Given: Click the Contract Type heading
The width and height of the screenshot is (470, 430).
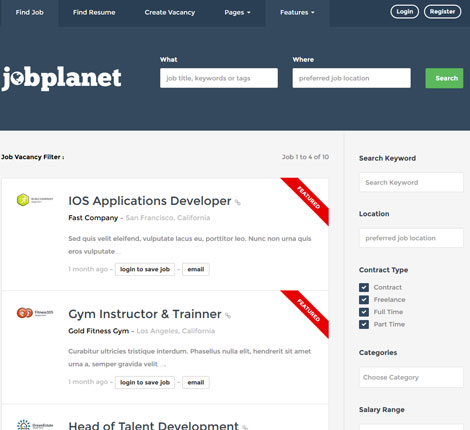Looking at the screenshot, I should (x=383, y=270).
